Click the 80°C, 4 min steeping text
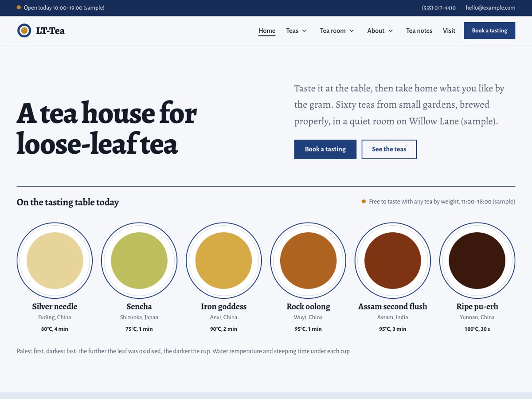The width and height of the screenshot is (532, 399). (55, 329)
